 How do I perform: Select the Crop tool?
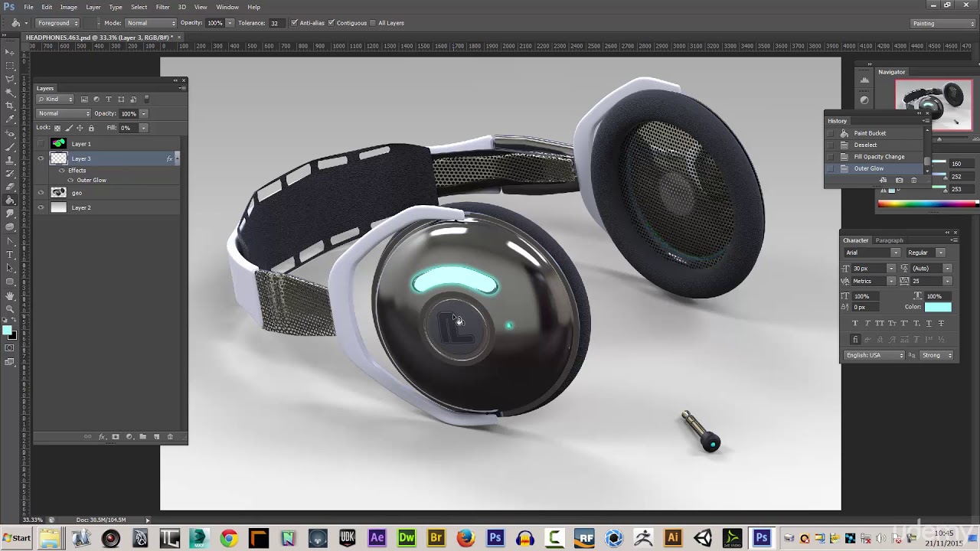coord(10,106)
